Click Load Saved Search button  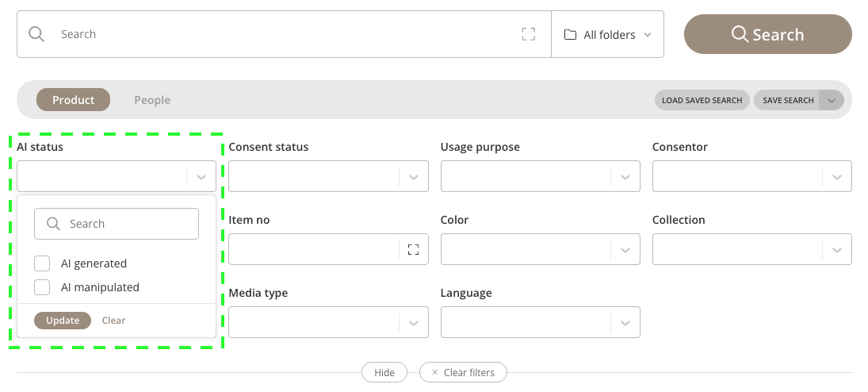(702, 100)
